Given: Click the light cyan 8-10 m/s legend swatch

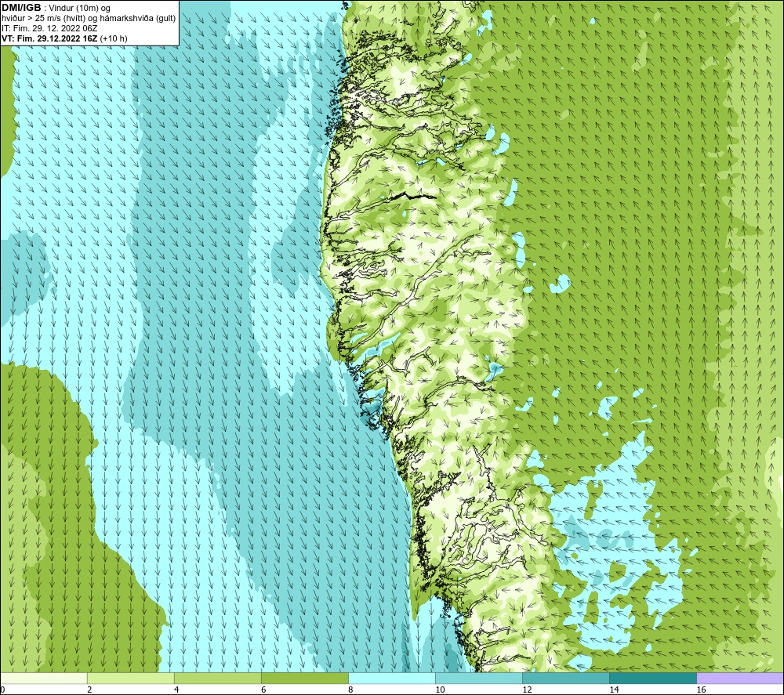Looking at the screenshot, I should [392, 679].
